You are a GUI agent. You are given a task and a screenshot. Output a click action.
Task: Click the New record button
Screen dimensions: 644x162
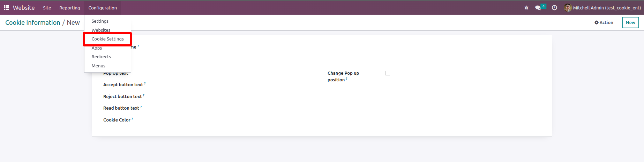(630, 22)
